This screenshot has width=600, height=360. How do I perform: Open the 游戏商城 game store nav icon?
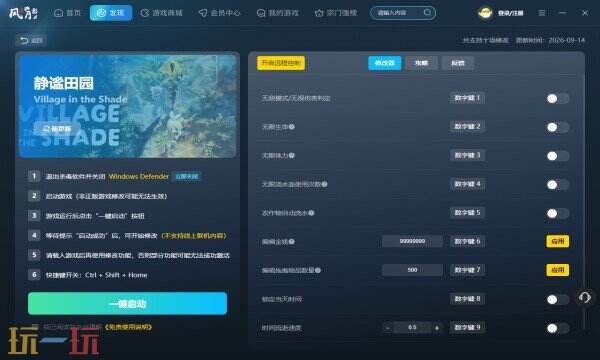coord(144,13)
